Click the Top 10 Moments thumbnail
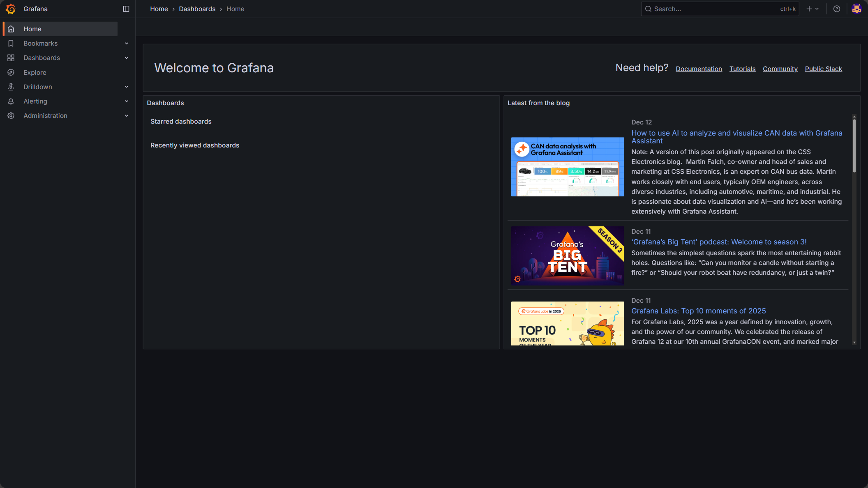This screenshot has width=868, height=488. pos(567,324)
